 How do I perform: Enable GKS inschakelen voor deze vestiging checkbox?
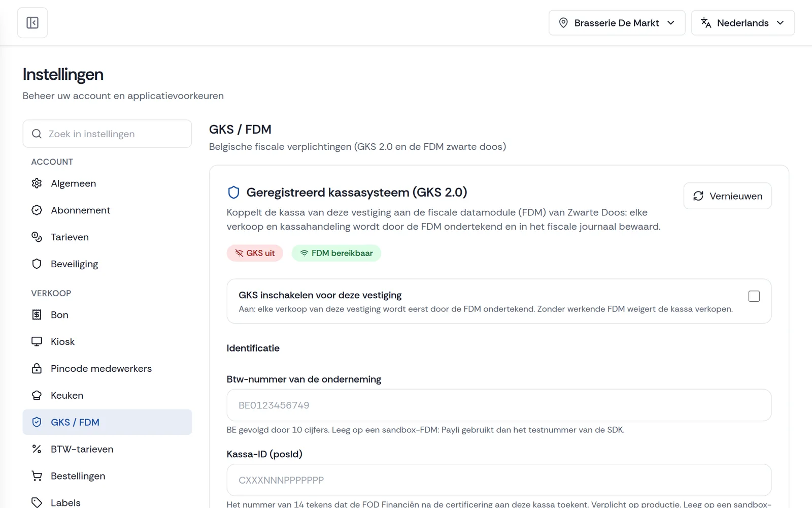(754, 296)
